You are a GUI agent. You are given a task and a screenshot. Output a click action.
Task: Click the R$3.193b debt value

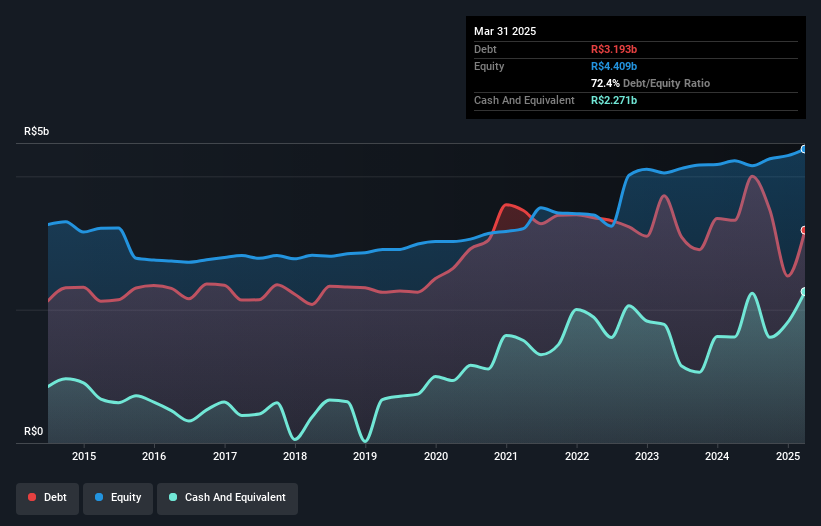[x=614, y=49]
